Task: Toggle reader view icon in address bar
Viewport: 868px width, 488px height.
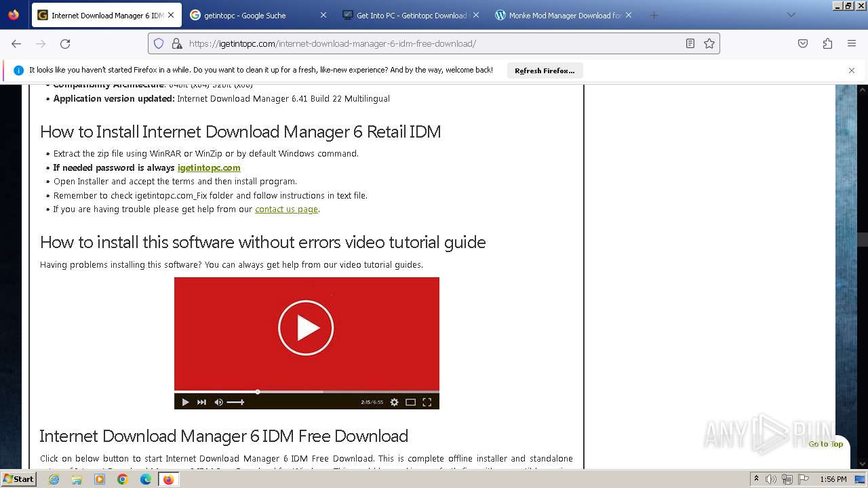Action: pyautogui.click(x=690, y=43)
